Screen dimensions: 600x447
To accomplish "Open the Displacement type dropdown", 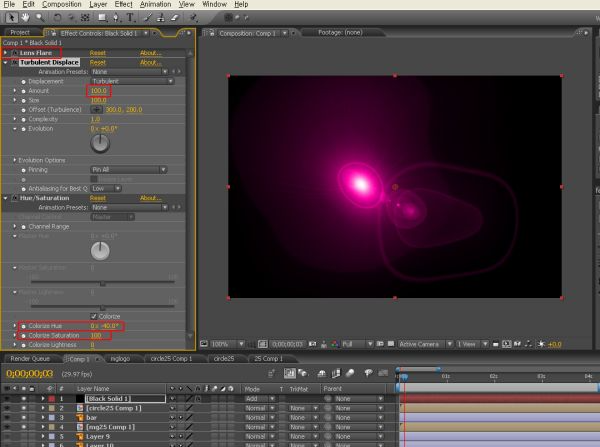I will 132,81.
